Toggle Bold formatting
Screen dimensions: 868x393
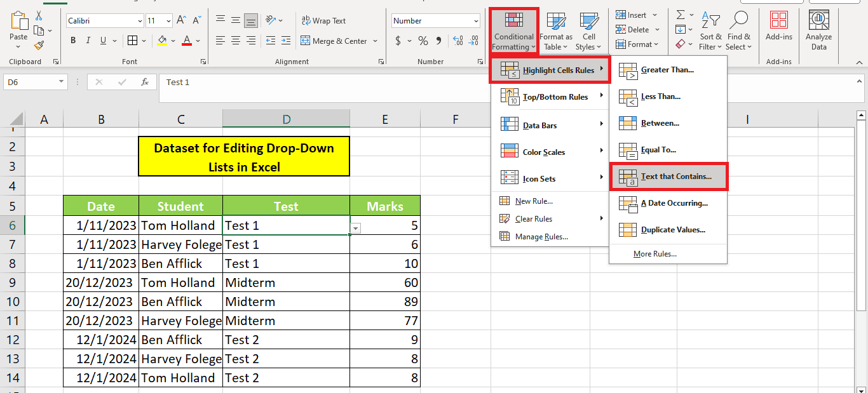(73, 41)
